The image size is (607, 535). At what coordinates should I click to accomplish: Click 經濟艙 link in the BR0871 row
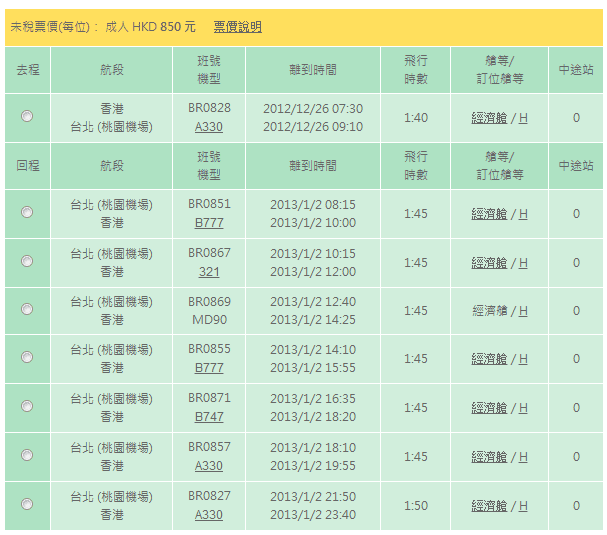tap(489, 408)
